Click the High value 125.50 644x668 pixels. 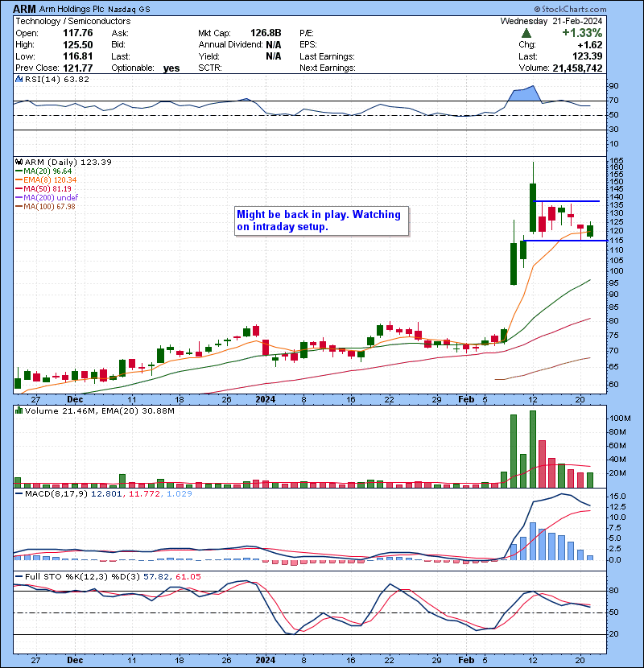coord(78,45)
